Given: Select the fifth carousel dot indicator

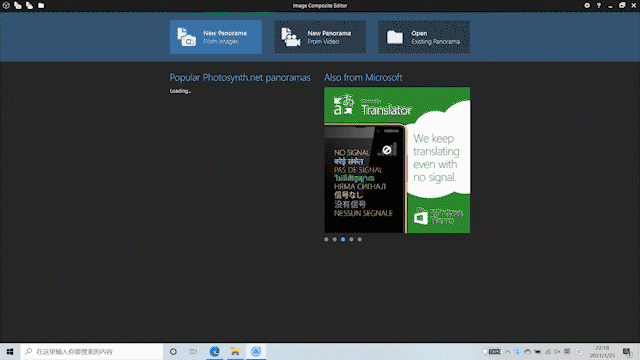Looking at the screenshot, I should coord(360,239).
